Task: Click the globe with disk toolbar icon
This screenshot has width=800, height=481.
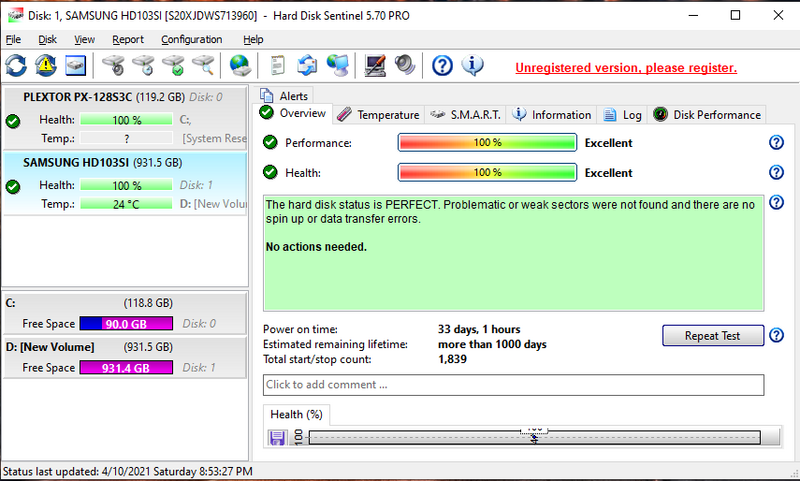Action: 239,66
